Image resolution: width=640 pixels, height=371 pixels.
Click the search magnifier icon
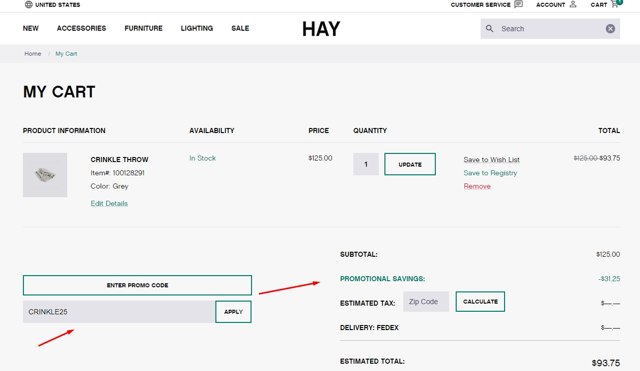point(489,28)
